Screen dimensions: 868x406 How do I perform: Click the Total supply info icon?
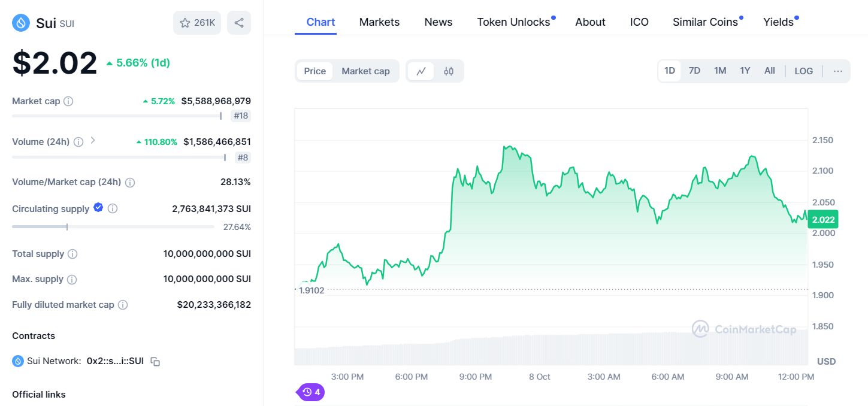click(x=72, y=254)
